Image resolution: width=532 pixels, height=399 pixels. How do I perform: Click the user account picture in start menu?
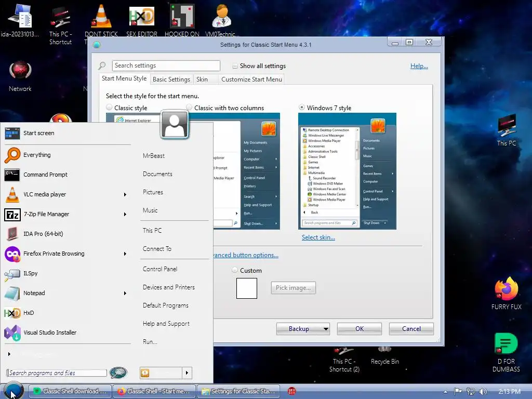click(x=175, y=125)
